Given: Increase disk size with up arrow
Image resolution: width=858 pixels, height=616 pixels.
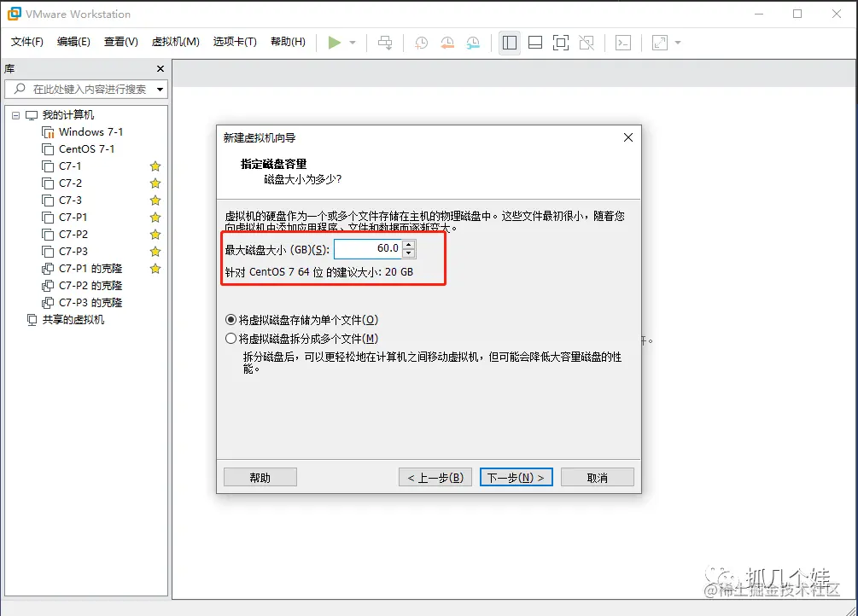Looking at the screenshot, I should click(x=409, y=245).
